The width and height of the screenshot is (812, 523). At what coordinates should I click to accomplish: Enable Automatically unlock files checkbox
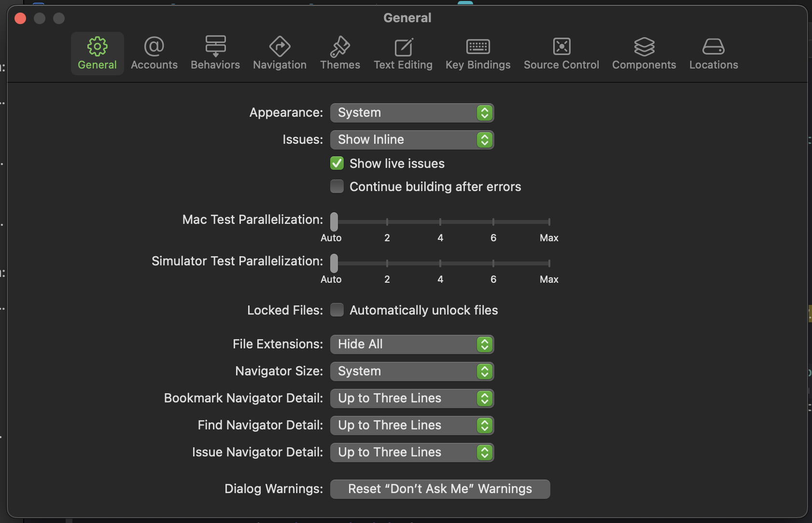337,310
